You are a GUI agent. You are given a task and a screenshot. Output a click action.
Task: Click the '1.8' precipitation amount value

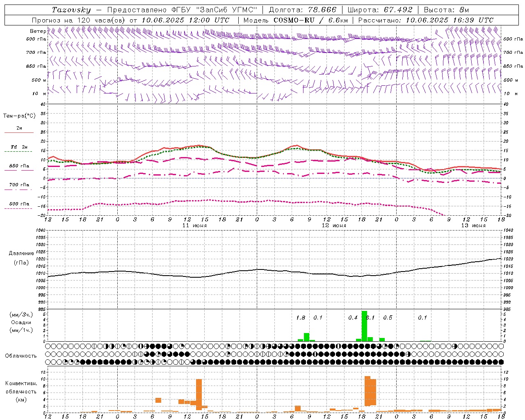[301, 318]
